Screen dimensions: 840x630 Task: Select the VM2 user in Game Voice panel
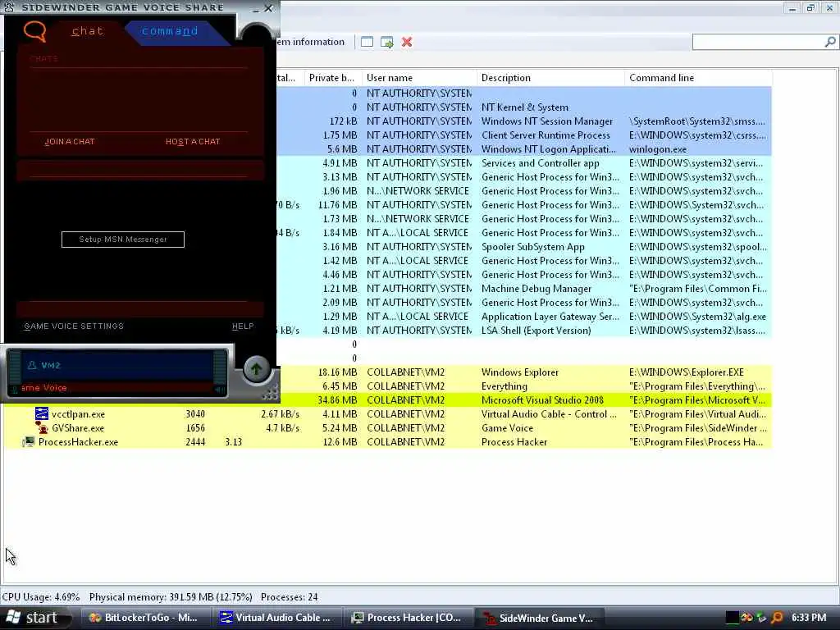(x=50, y=365)
